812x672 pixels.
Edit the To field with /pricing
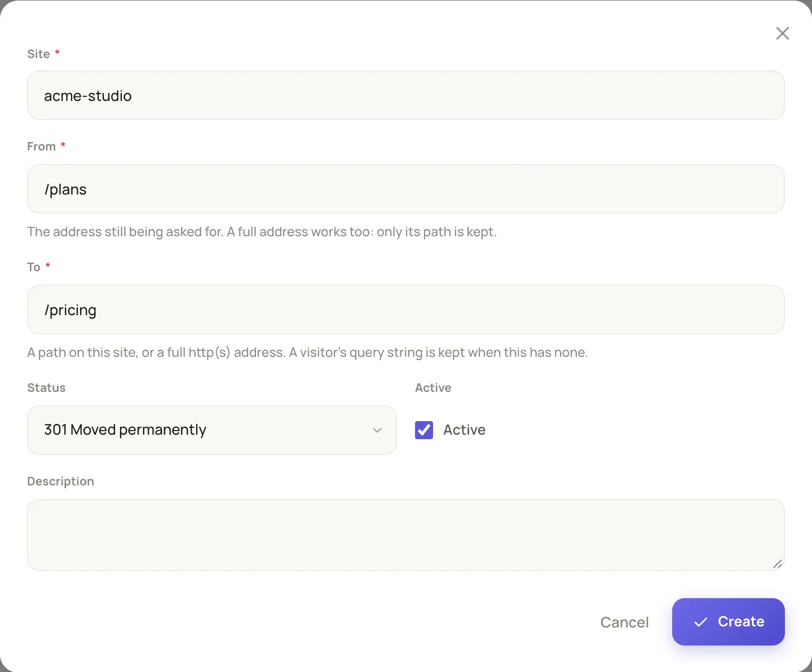tap(406, 310)
